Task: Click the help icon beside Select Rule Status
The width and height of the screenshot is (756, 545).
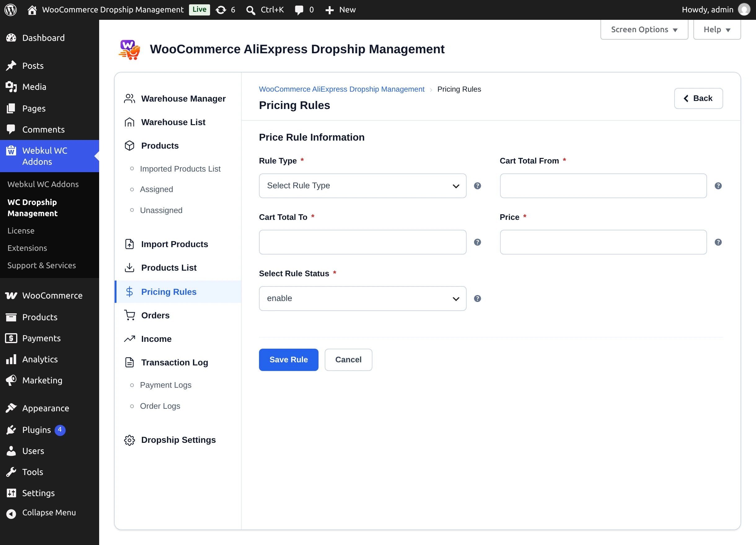Action: (477, 299)
